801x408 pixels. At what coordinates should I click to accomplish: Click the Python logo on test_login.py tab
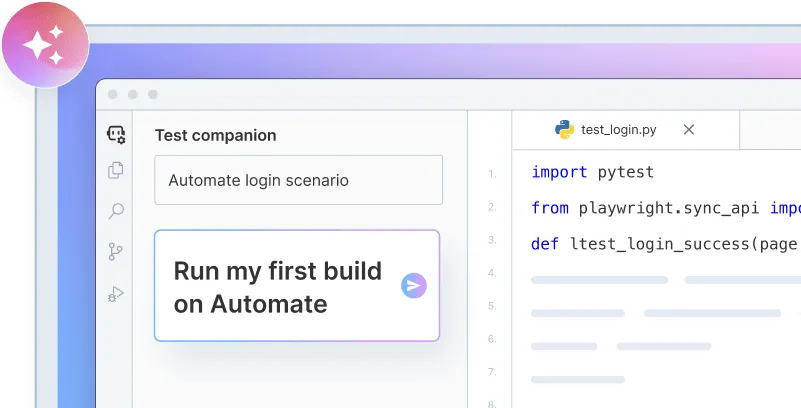(x=564, y=130)
